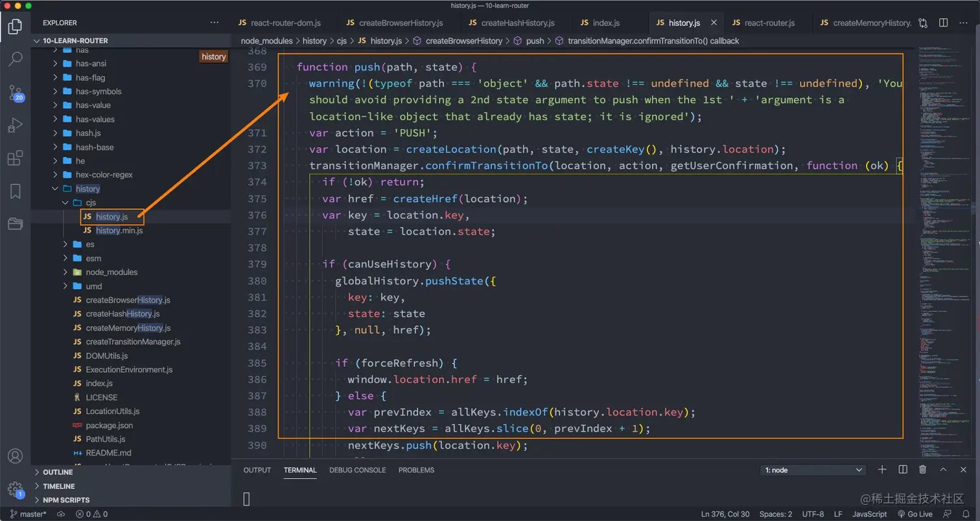Image resolution: width=980 pixels, height=521 pixels.
Task: Open the Project Manager folder icon
Action: click(x=15, y=224)
